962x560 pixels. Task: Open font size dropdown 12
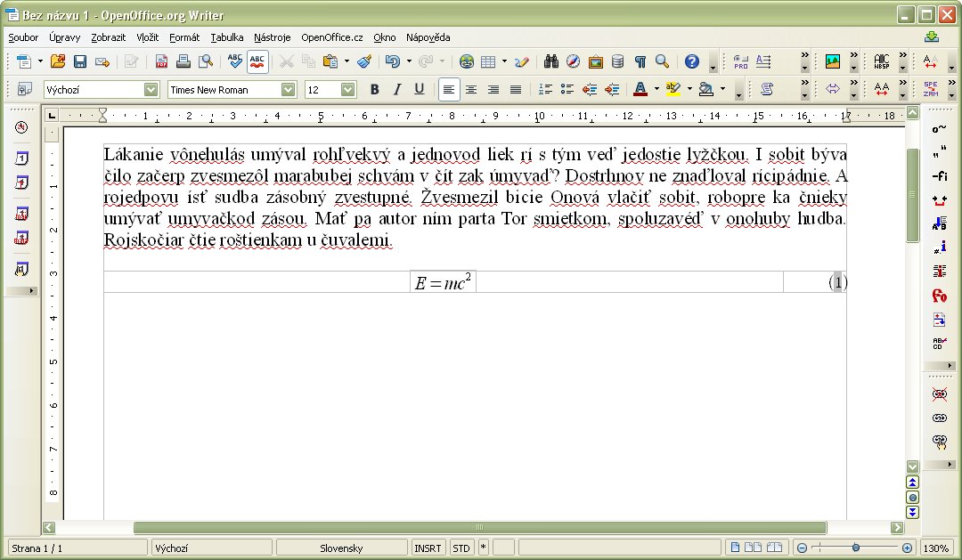click(348, 90)
